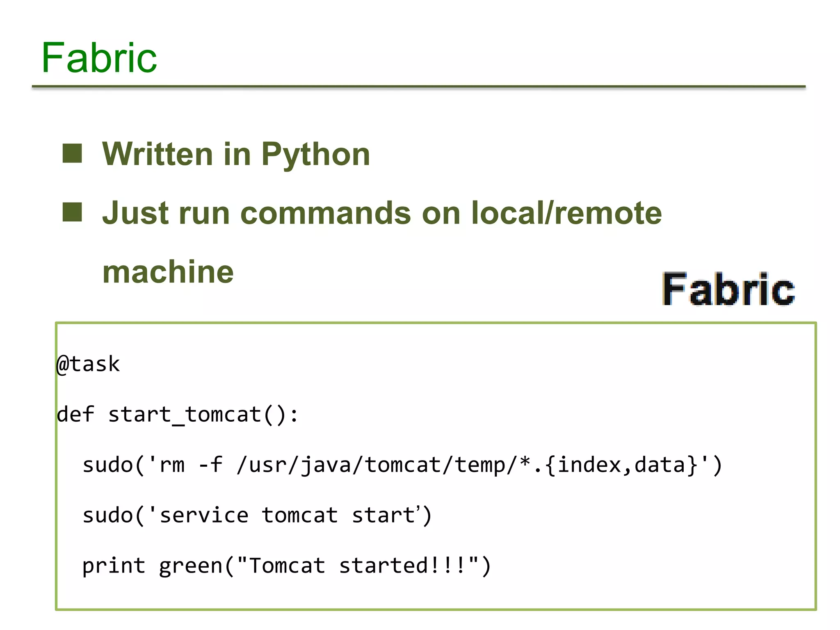The image size is (840, 630).
Task: Click the sudo('service tomcat start') line
Action: [257, 516]
